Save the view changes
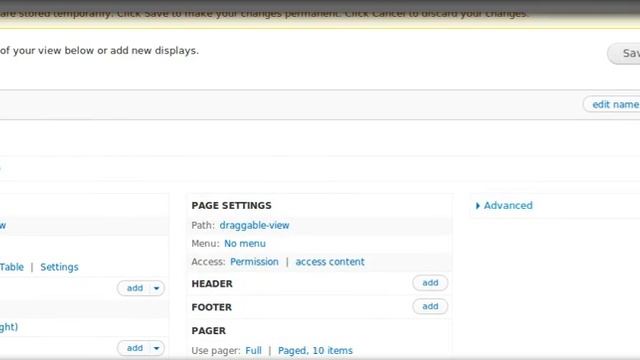The height and width of the screenshot is (360, 640). tap(624, 53)
